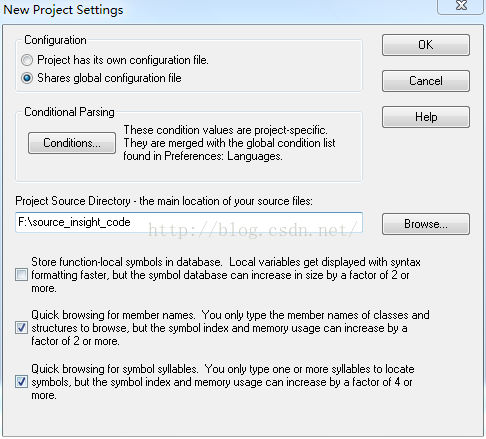This screenshot has width=486, height=439.
Task: Uncheck the quick browsing for member names checkbox
Action: [21, 328]
